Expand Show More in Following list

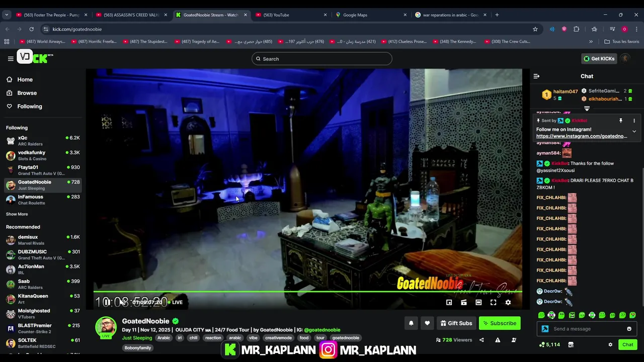pos(17,214)
